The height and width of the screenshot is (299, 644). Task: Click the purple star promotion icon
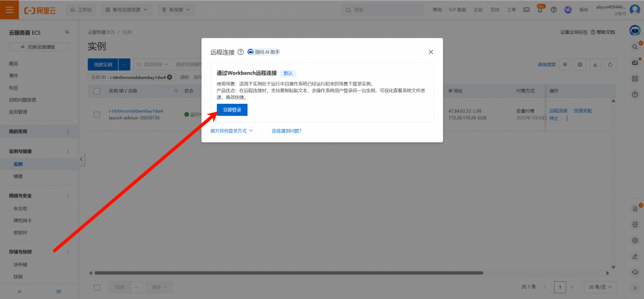pos(568,10)
